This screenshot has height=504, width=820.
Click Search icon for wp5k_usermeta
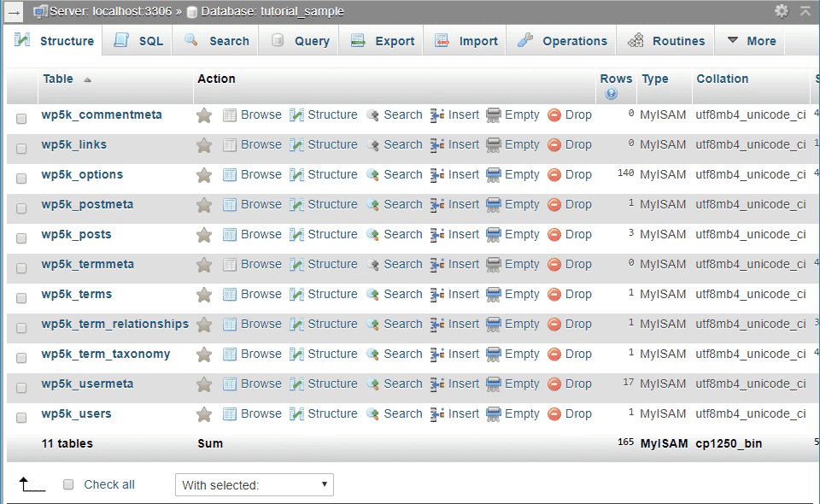coord(373,384)
